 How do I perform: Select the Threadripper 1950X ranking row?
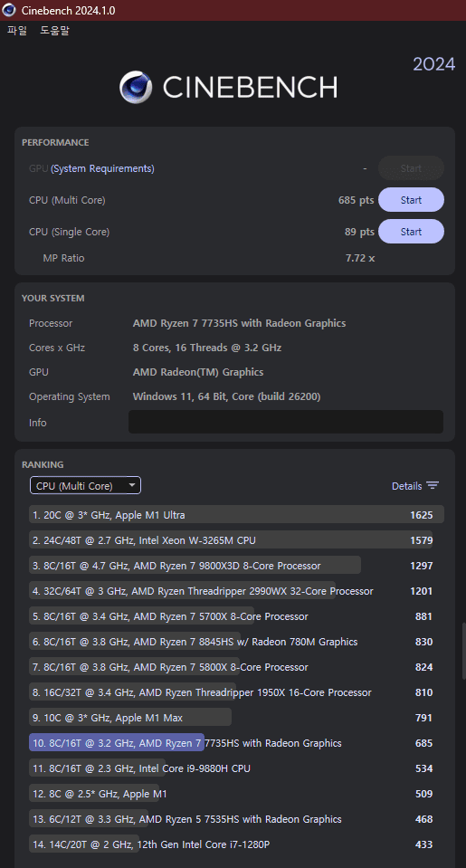[236, 692]
